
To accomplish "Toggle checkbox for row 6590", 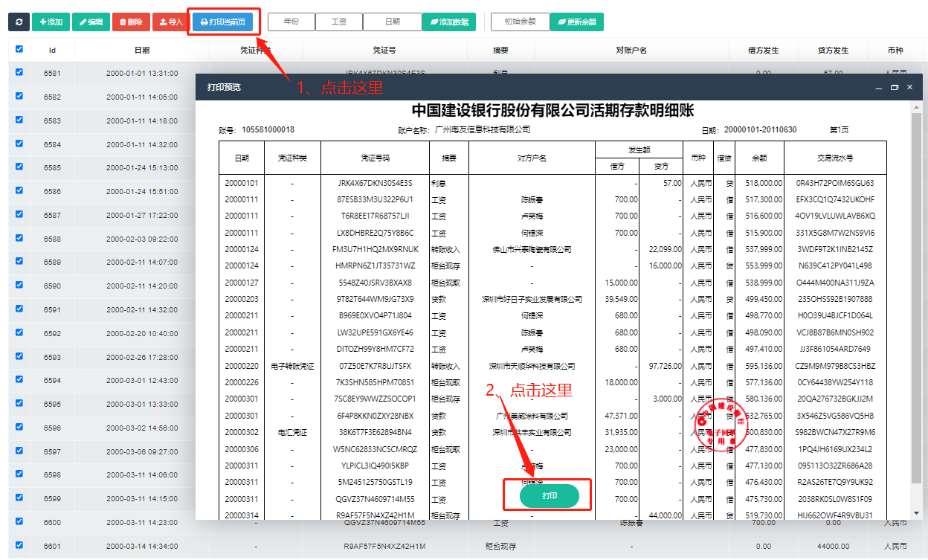I will click(19, 286).
